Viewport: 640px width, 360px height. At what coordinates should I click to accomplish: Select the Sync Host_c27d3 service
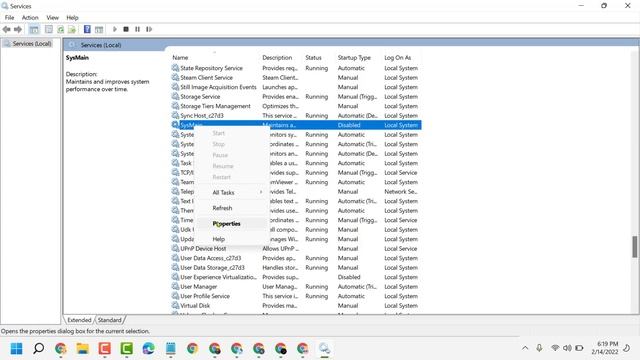[296, 116]
